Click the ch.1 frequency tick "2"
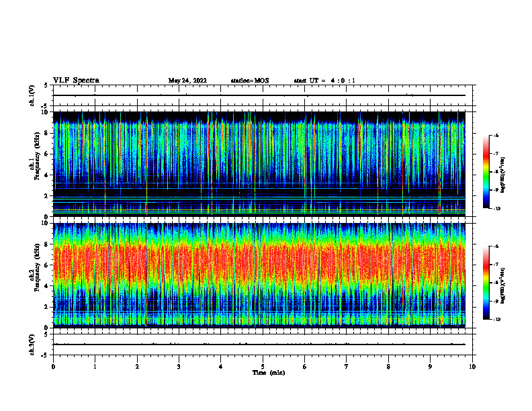 click(47, 196)
